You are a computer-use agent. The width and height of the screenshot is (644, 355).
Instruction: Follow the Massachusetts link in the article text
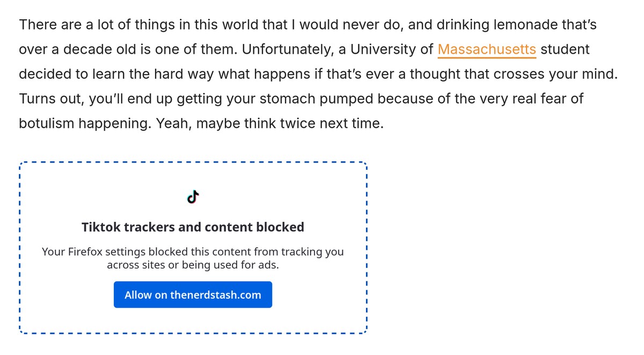coord(486,49)
